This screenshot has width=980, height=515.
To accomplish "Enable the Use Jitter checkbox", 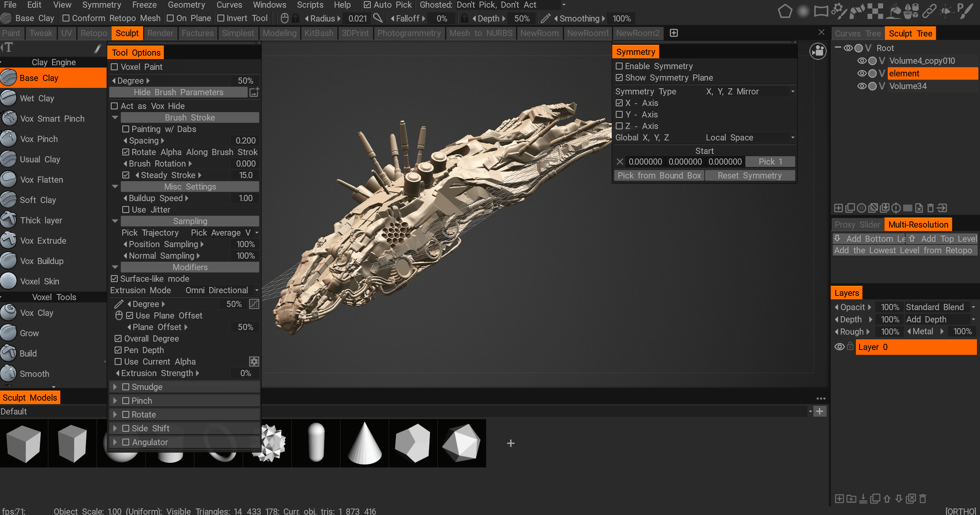I will [125, 210].
